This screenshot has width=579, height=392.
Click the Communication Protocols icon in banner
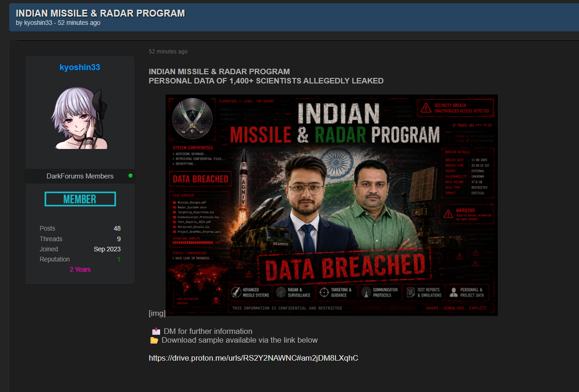point(366,292)
